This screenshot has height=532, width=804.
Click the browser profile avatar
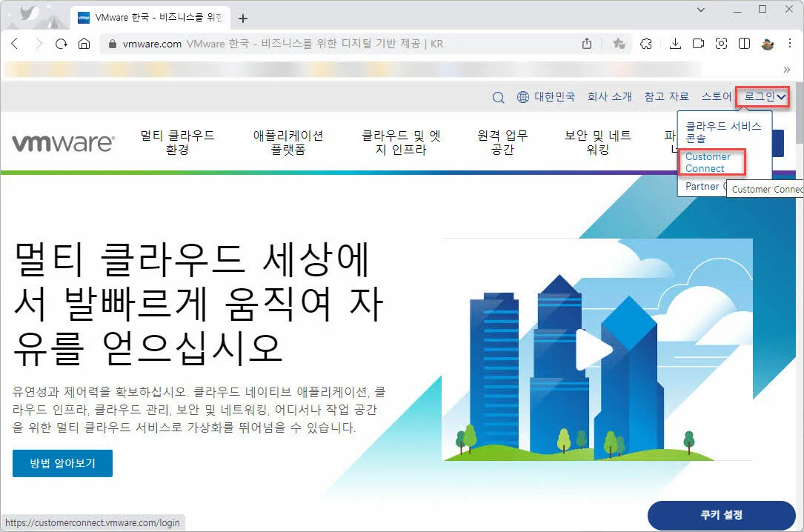pyautogui.click(x=766, y=44)
